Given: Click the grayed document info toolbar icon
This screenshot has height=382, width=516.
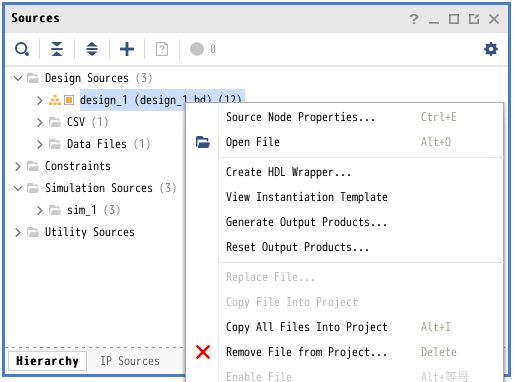Looking at the screenshot, I should click(x=162, y=49).
